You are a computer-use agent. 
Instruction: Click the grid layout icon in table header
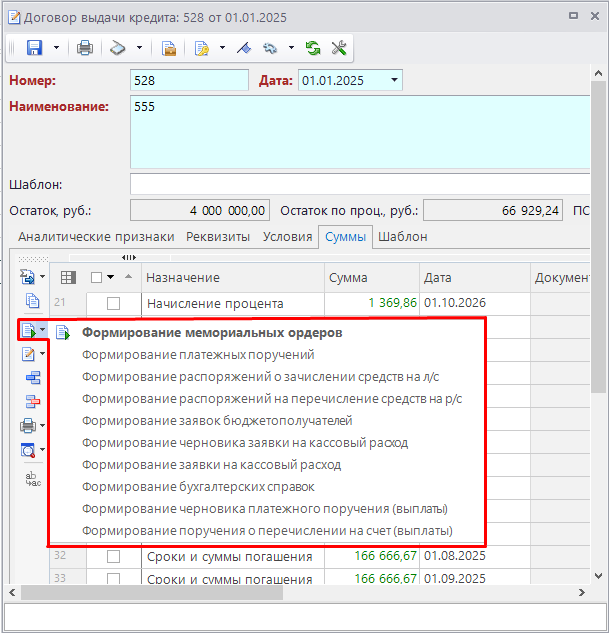(x=68, y=277)
